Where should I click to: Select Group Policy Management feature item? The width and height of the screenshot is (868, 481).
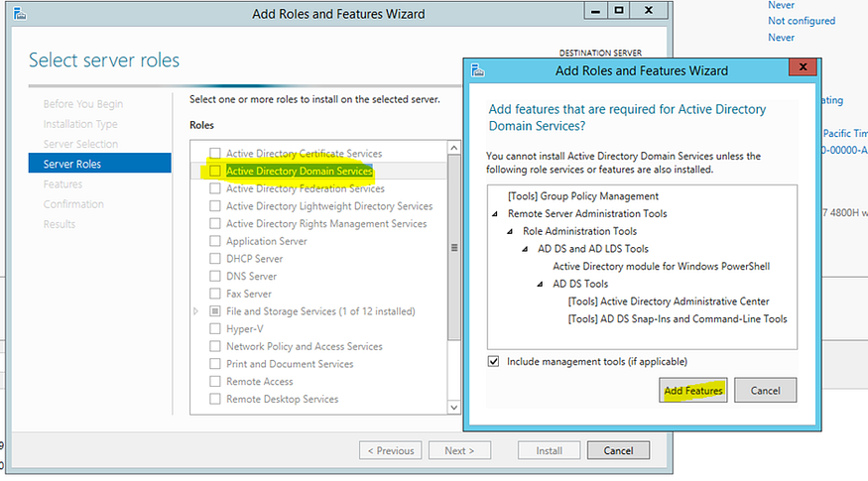coord(583,196)
